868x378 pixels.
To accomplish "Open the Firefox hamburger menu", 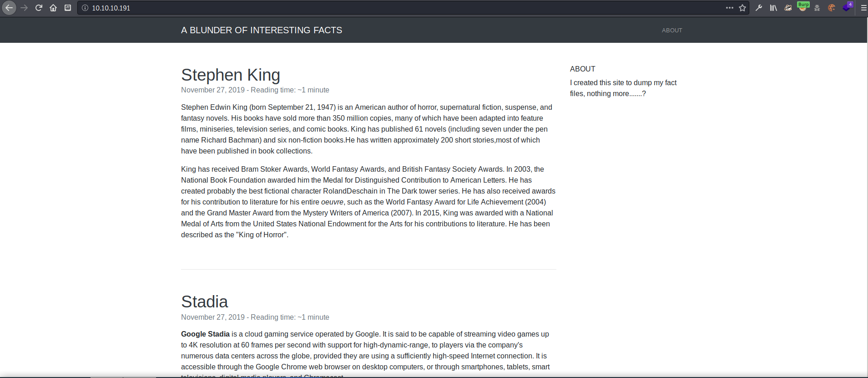I will click(x=863, y=8).
